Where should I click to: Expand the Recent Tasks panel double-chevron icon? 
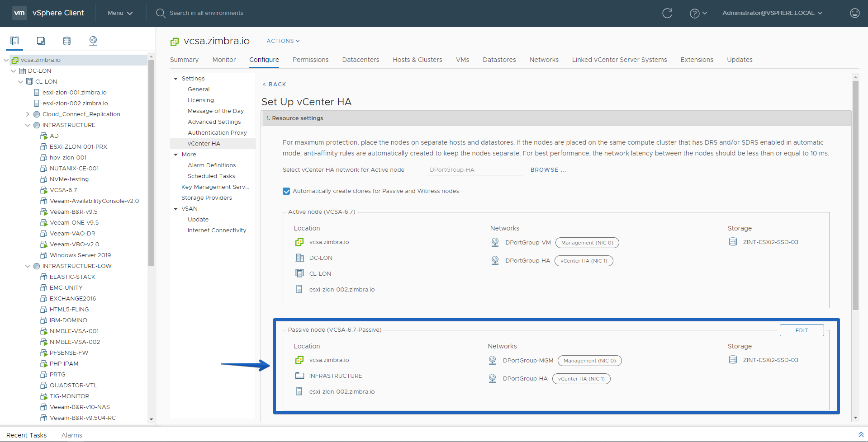coord(861,434)
